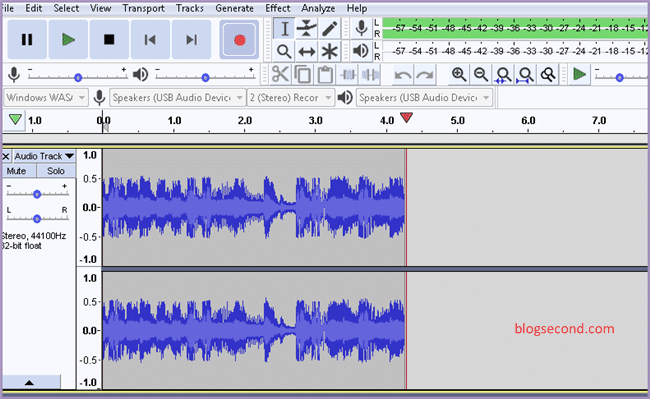The height and width of the screenshot is (399, 650).
Task: Open the View menu
Action: tap(100, 8)
